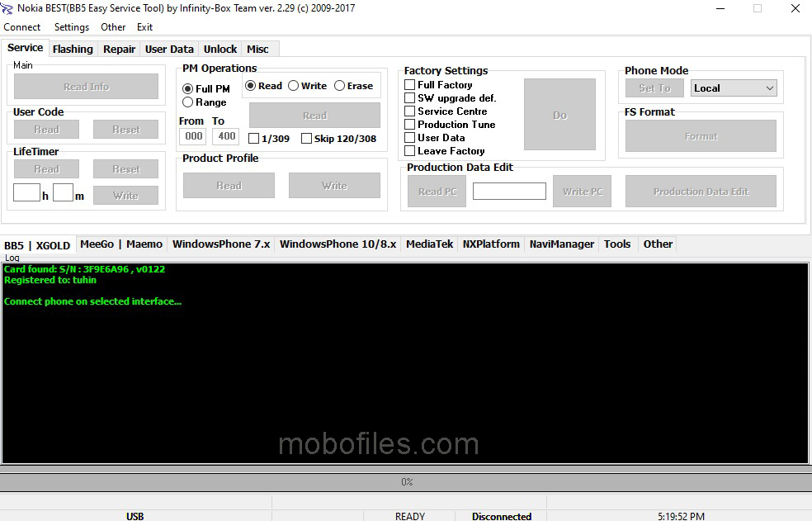Click the User Code Read button

coord(46,130)
